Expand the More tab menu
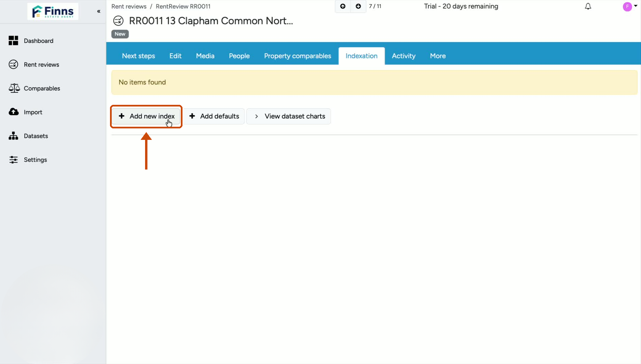641x364 pixels. (438, 56)
